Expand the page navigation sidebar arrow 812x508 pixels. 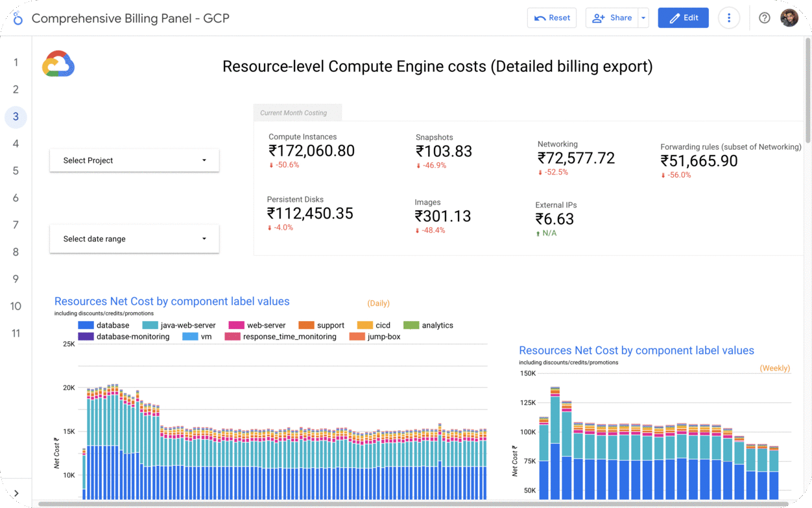point(16,494)
